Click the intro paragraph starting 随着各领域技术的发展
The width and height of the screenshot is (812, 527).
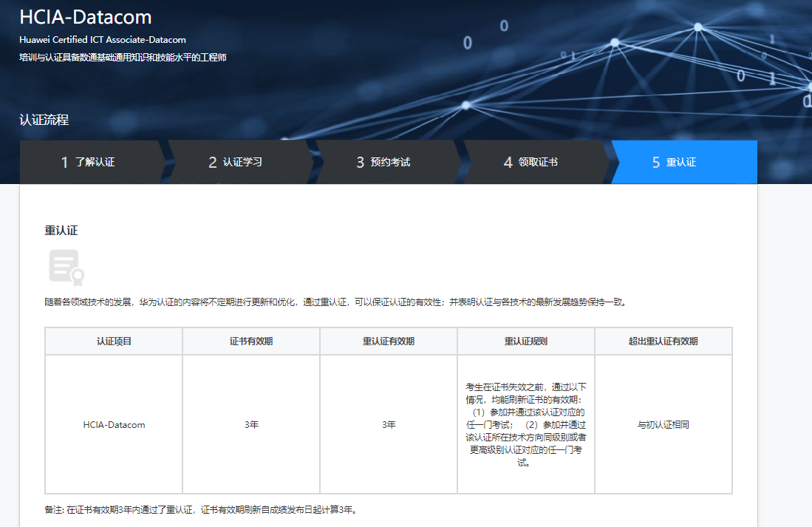(337, 302)
